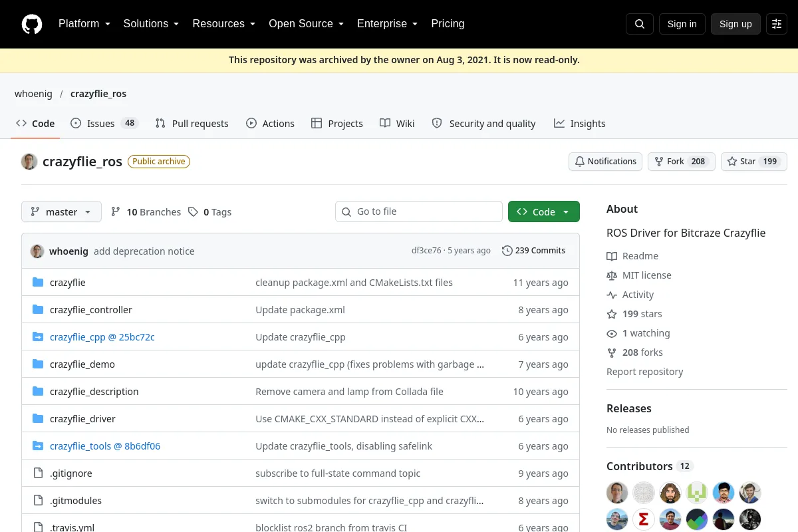Open crazyflie_tools @ 8b6df06 submodule link

(105, 446)
